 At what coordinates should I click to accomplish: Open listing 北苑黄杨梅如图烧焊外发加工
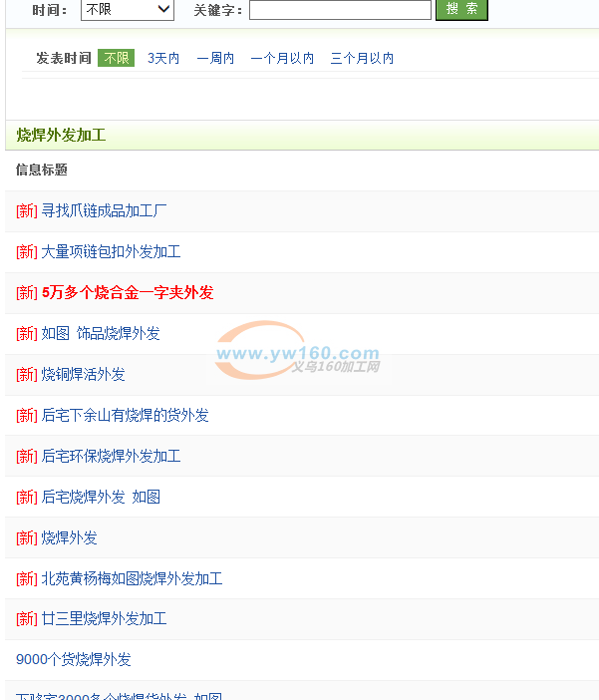tap(132, 579)
